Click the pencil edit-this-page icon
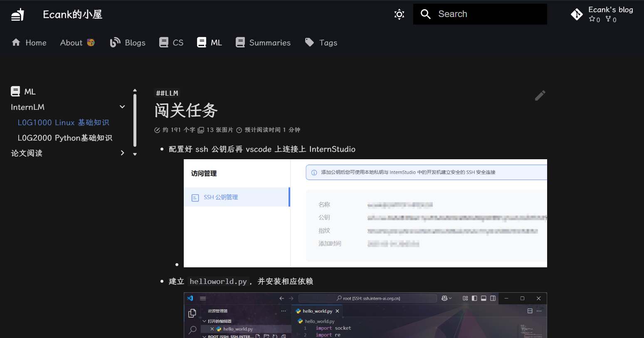 coord(540,96)
